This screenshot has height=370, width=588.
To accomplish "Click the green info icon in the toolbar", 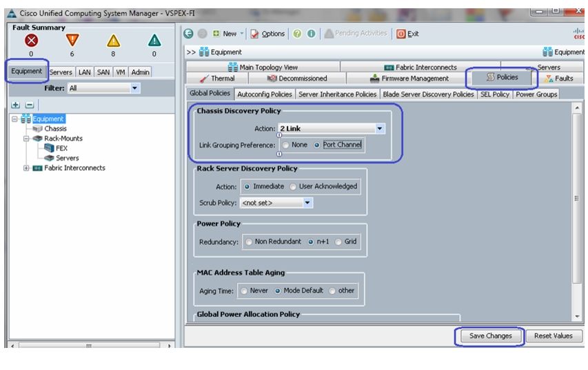I will (312, 34).
